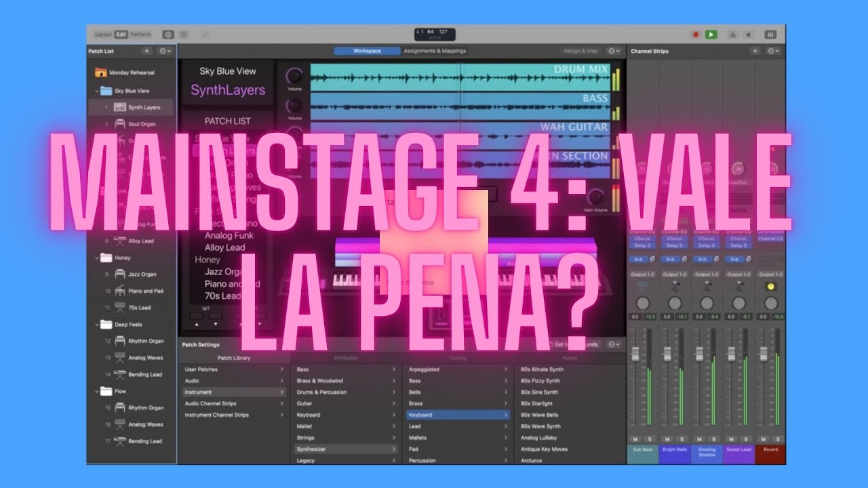Select Analog Lullaby in patch list
Viewport: 868px width, 488px height.
pyautogui.click(x=539, y=437)
